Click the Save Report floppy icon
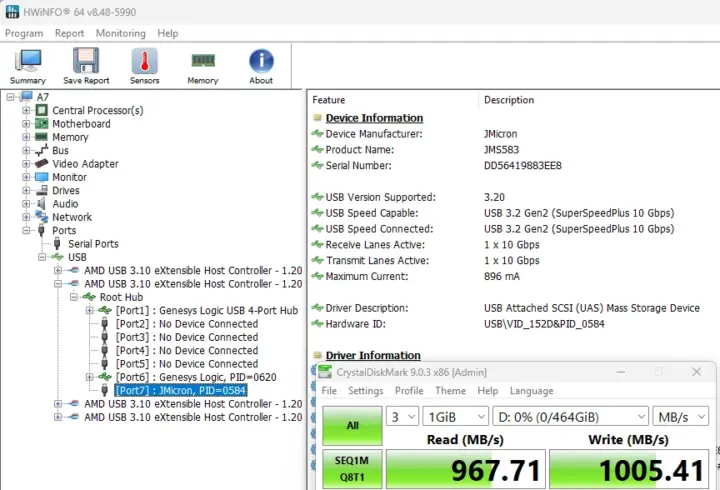 (86, 60)
